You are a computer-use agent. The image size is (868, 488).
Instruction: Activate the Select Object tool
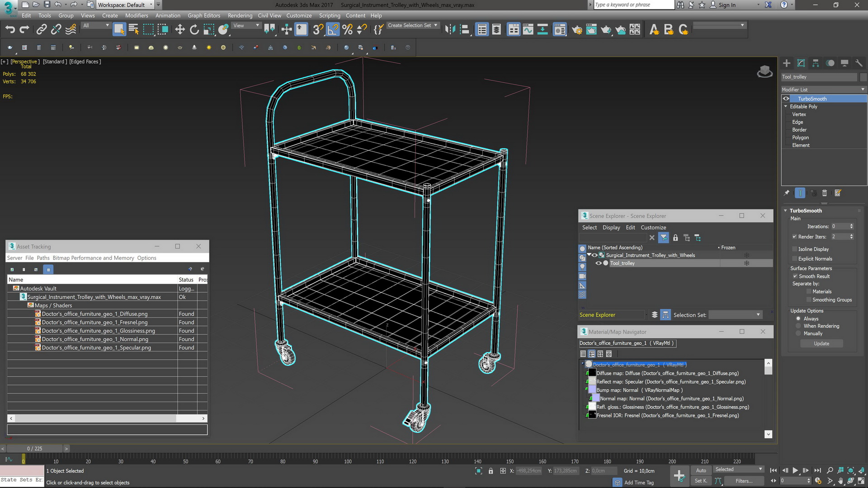click(x=119, y=30)
